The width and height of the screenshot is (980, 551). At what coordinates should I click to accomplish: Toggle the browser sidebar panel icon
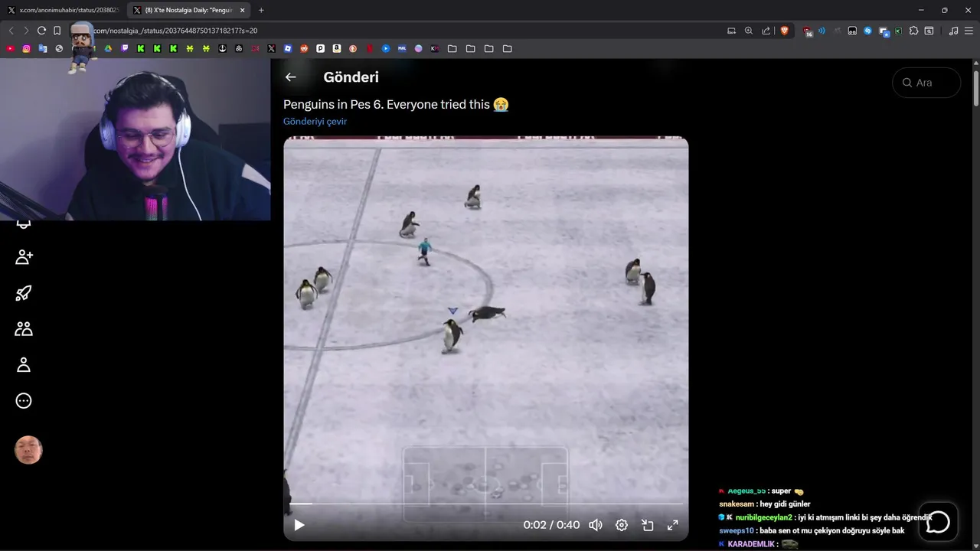(929, 31)
